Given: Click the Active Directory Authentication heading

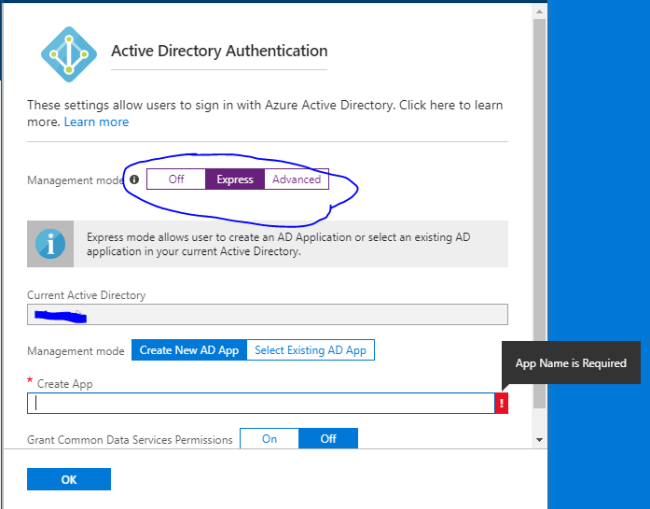Looking at the screenshot, I should pyautogui.click(x=219, y=51).
